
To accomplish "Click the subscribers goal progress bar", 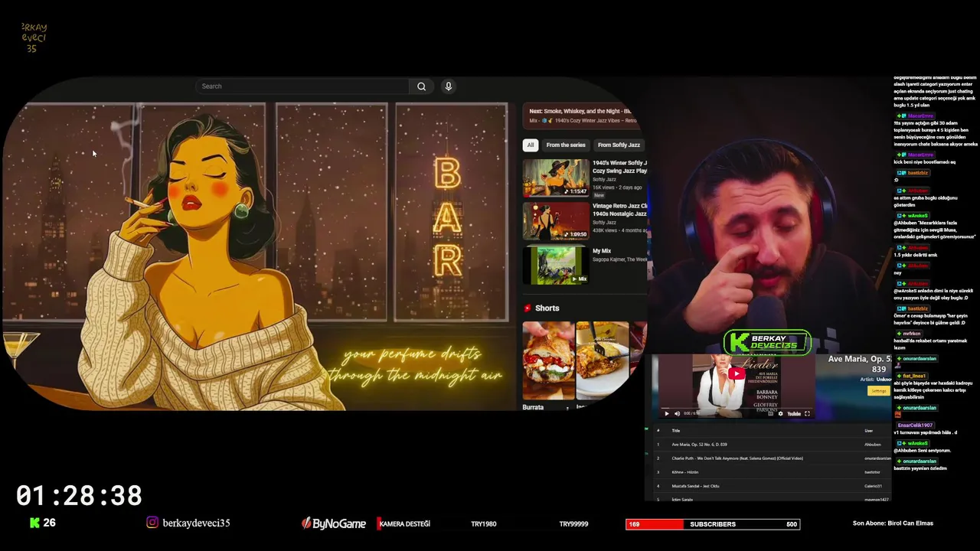I will 713,524.
